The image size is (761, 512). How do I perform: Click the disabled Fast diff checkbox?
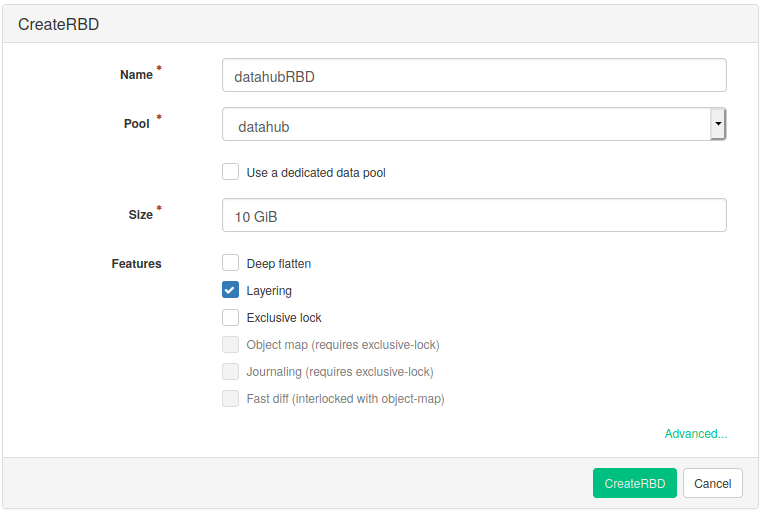pos(231,398)
